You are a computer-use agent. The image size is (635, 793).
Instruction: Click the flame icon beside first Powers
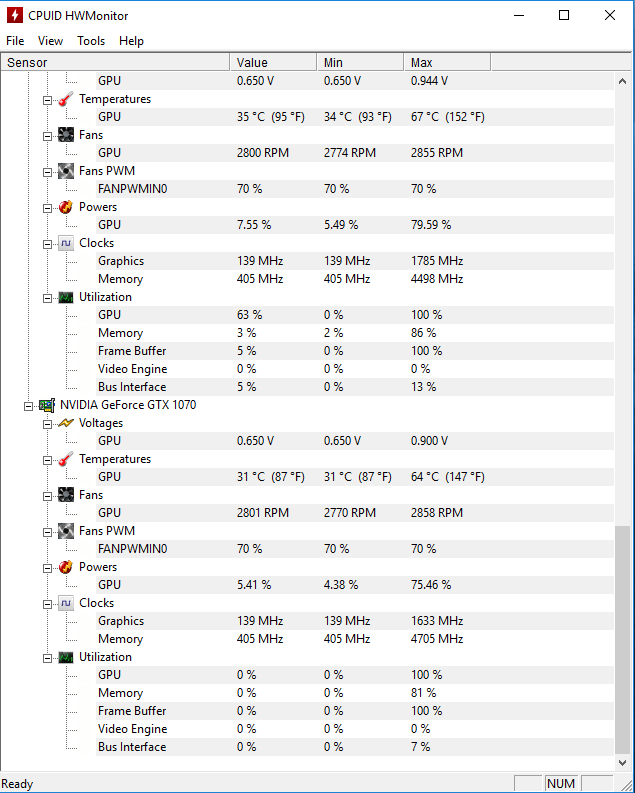point(66,207)
